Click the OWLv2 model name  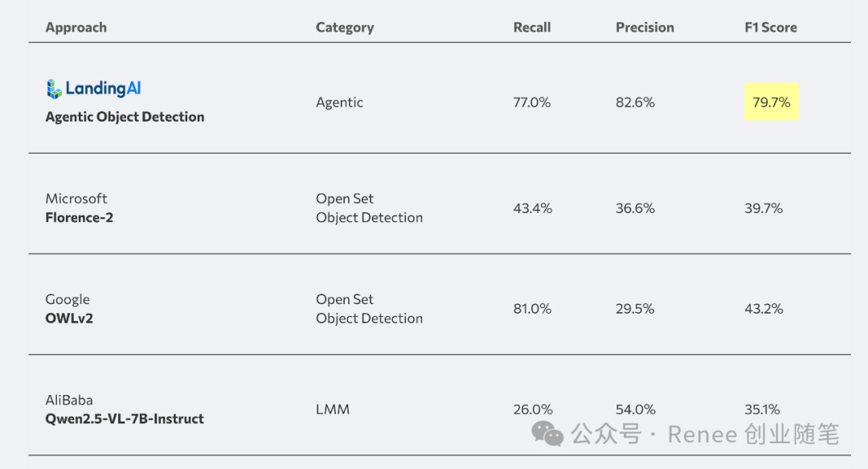pos(69,319)
